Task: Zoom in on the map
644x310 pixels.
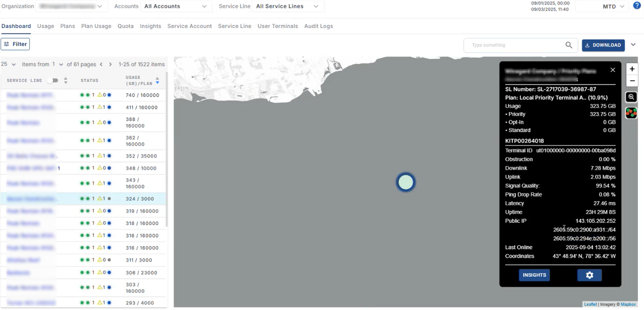Action: point(632,69)
